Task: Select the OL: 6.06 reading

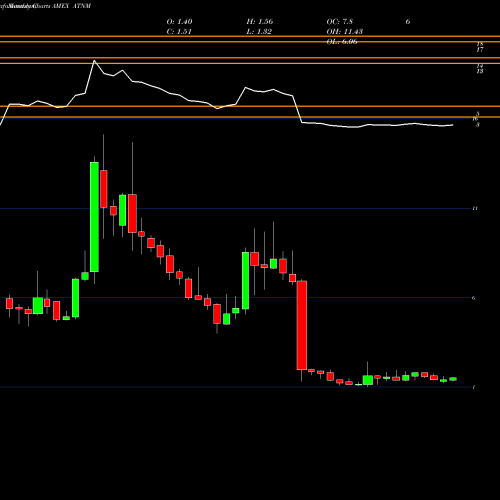Action: pos(342,42)
